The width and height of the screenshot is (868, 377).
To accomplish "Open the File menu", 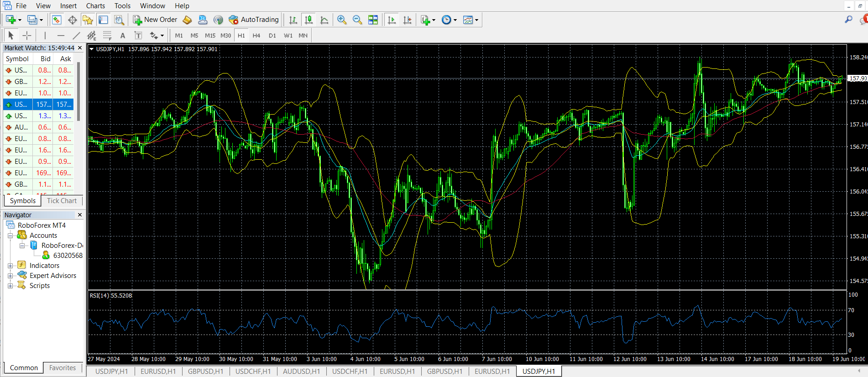I will (x=21, y=5).
